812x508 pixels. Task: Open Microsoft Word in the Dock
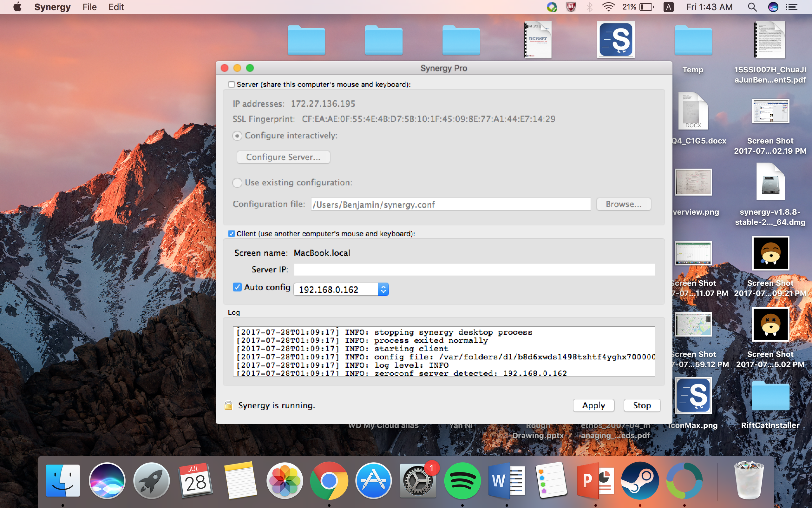507,480
